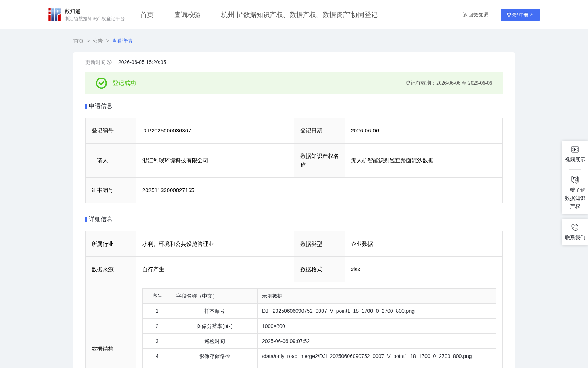Click data format value xlsx
The height and width of the screenshot is (368, 588).
point(355,269)
